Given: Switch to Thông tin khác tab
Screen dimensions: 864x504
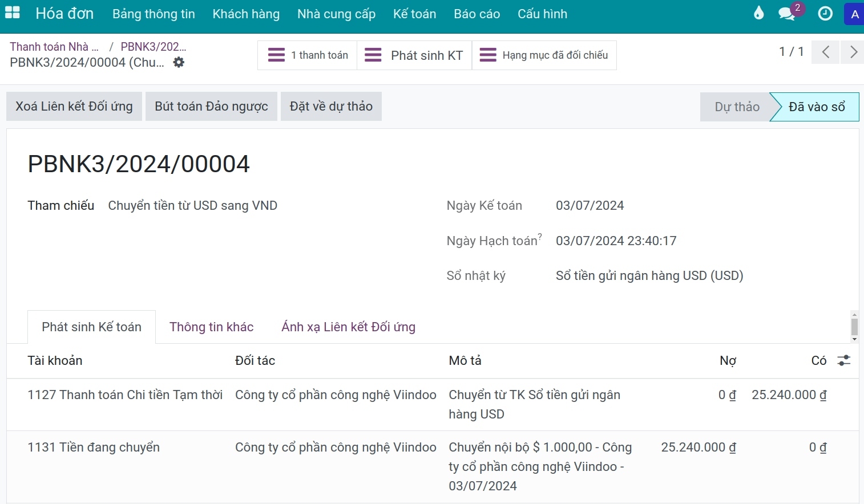Looking at the screenshot, I should tap(211, 327).
